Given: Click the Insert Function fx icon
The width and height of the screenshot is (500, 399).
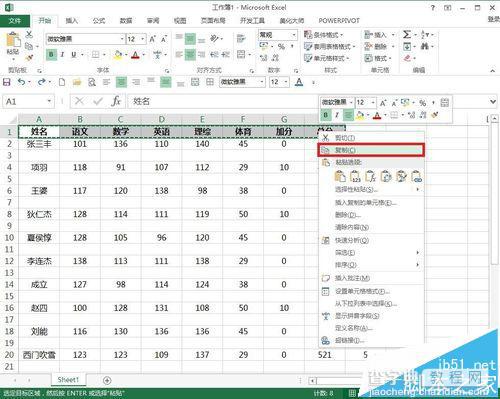Looking at the screenshot, I should tap(116, 101).
